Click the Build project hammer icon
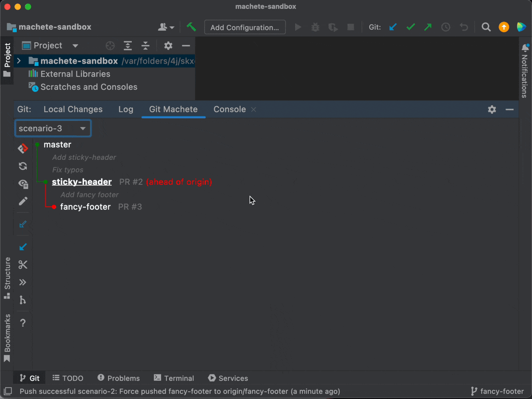The image size is (532, 399). (192, 27)
